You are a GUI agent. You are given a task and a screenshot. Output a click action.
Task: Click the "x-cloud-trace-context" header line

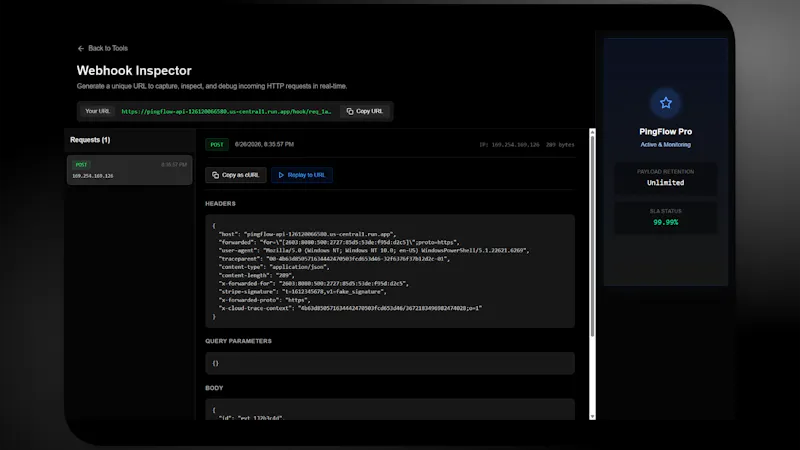pos(350,308)
